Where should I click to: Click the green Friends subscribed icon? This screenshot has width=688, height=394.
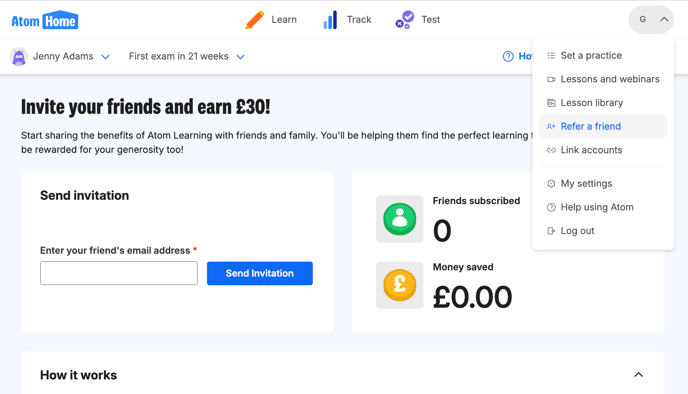399,219
